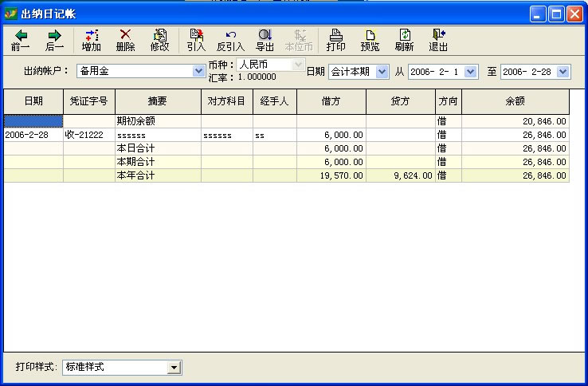The image size is (588, 386).
Task: Select the 收-21222 voucher row
Action: (x=88, y=136)
